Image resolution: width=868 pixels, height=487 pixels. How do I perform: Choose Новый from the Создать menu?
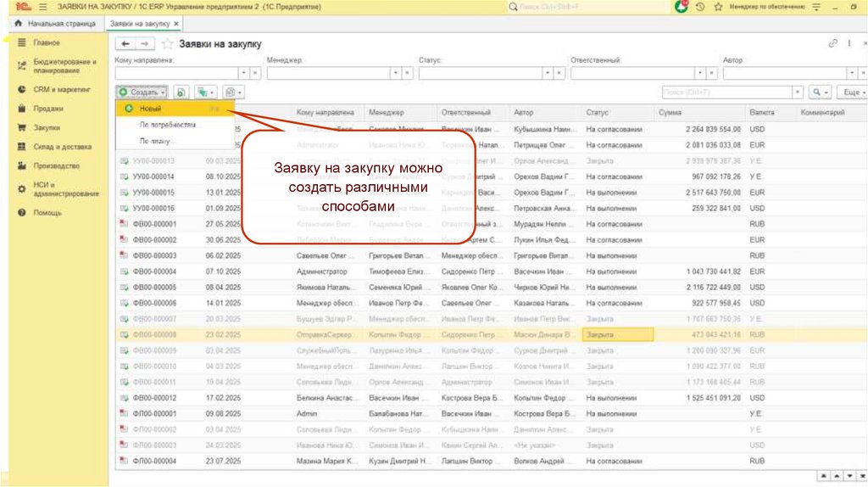pyautogui.click(x=175, y=109)
